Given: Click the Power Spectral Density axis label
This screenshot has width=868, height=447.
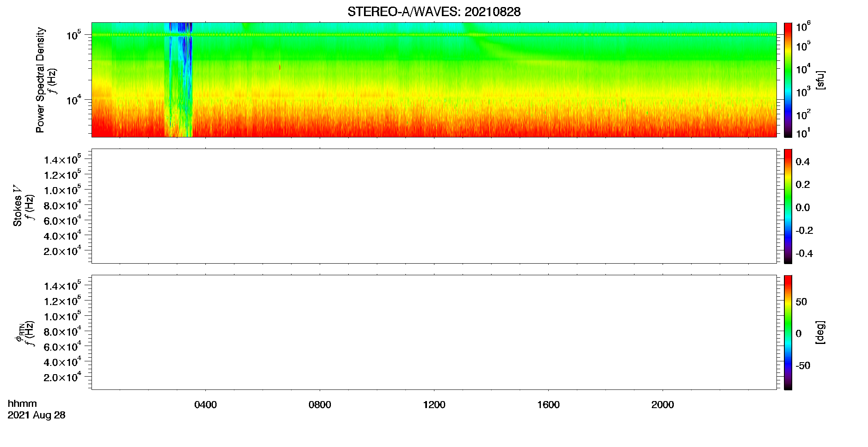Looking at the screenshot, I should (x=40, y=80).
